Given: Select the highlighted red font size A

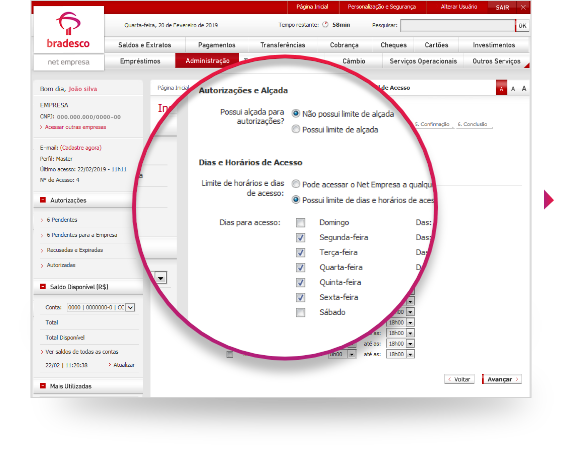Looking at the screenshot, I should coord(501,88).
